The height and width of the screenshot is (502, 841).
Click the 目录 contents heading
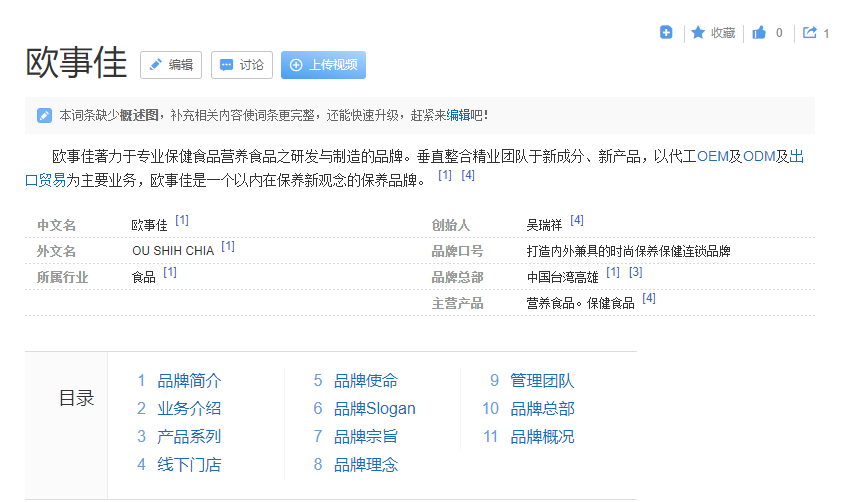pos(76,398)
